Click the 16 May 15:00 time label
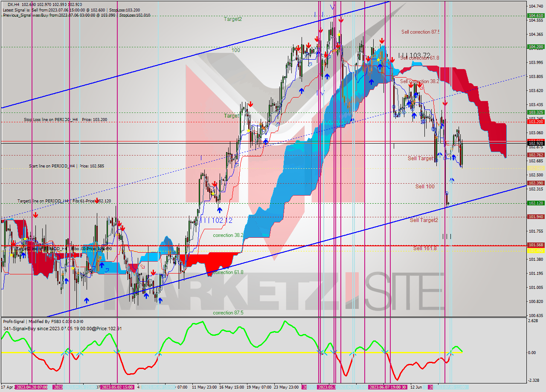Image resolution: width=546 pixels, height=392 pixels. pos(232,387)
